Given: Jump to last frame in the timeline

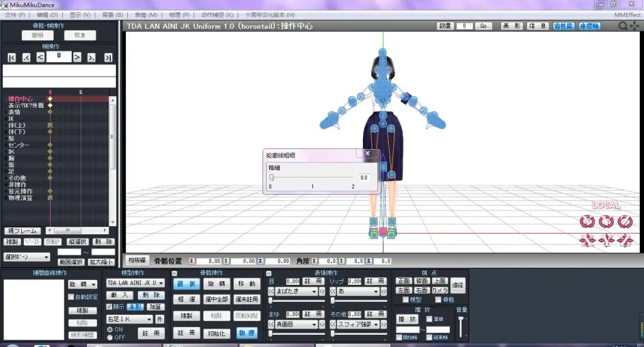Looking at the screenshot, I should click(108, 57).
